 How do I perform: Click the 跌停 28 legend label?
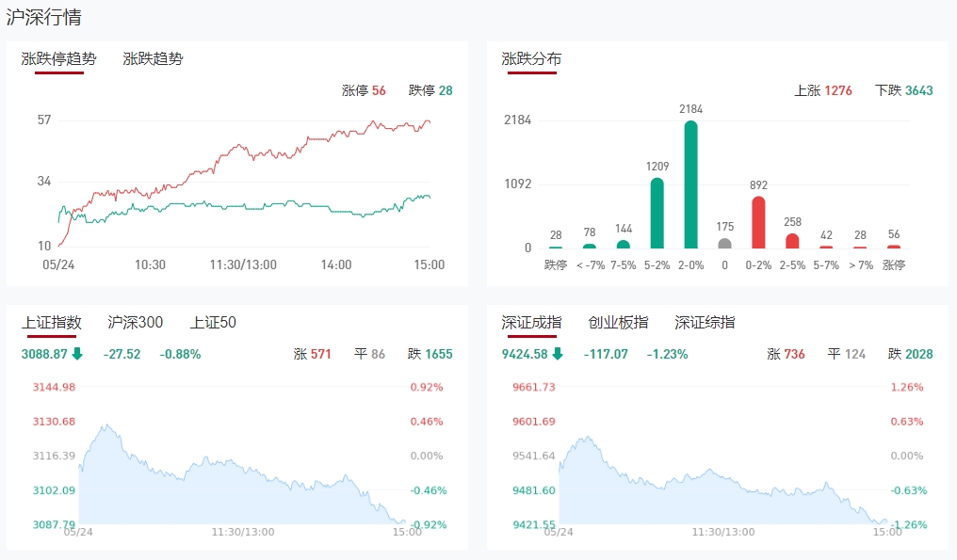[x=430, y=91]
